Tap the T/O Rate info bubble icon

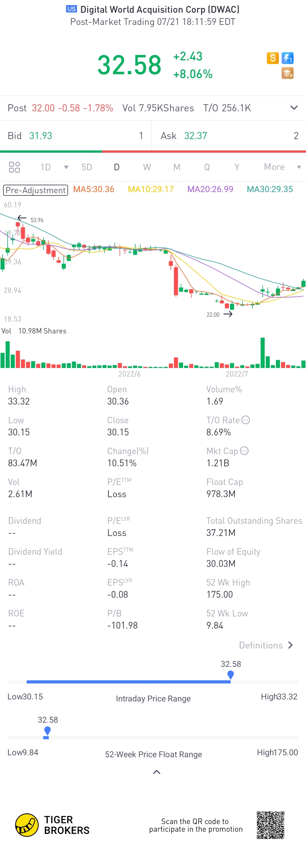246,420
